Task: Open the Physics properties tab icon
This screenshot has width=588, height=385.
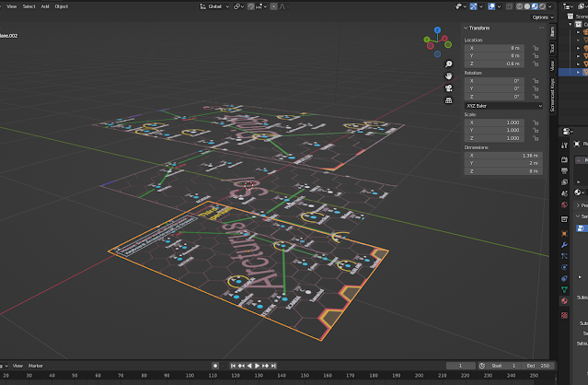Action: (564, 267)
